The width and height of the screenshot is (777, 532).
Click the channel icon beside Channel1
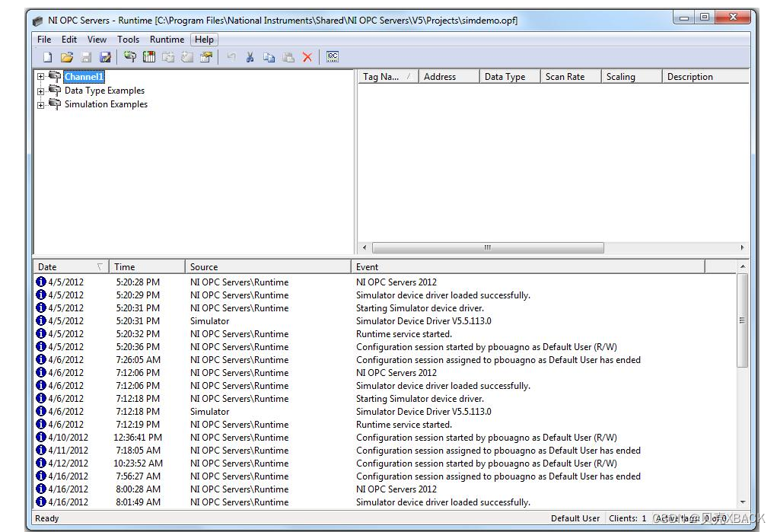tap(55, 76)
